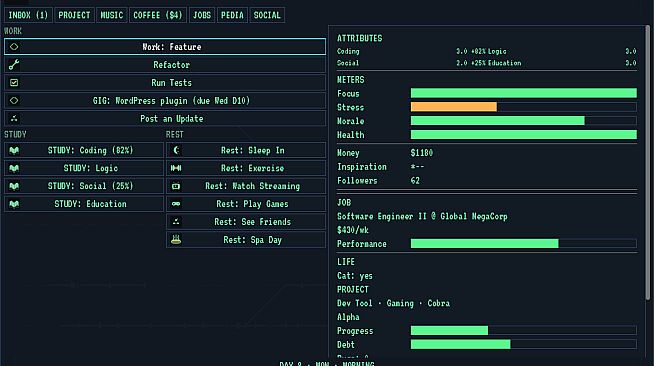Click the gamepad icon beside Rest: Play Games
The width and height of the screenshot is (654, 366).
coord(176,204)
